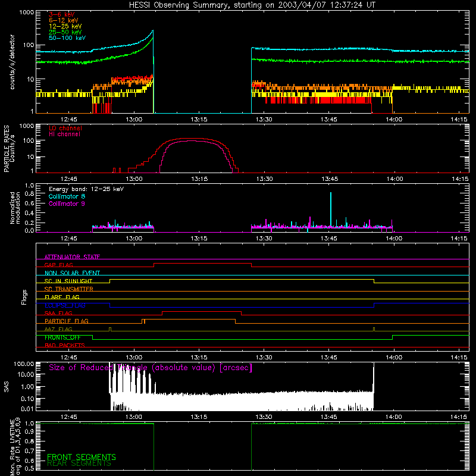Click the 13:45 tick label under SAS plot
Screen dimensions: 476x476
329,417
